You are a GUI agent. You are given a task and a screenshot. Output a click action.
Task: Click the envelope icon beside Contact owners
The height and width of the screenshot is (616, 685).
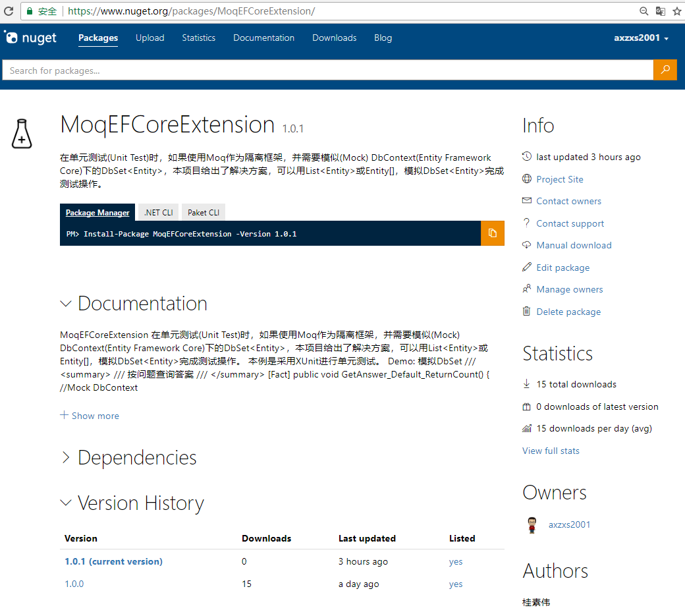point(527,200)
